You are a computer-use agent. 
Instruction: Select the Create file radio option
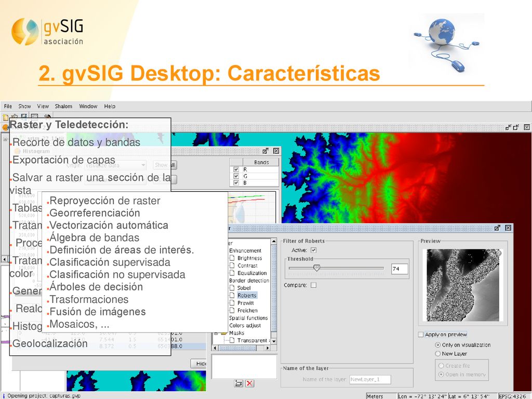(441, 366)
